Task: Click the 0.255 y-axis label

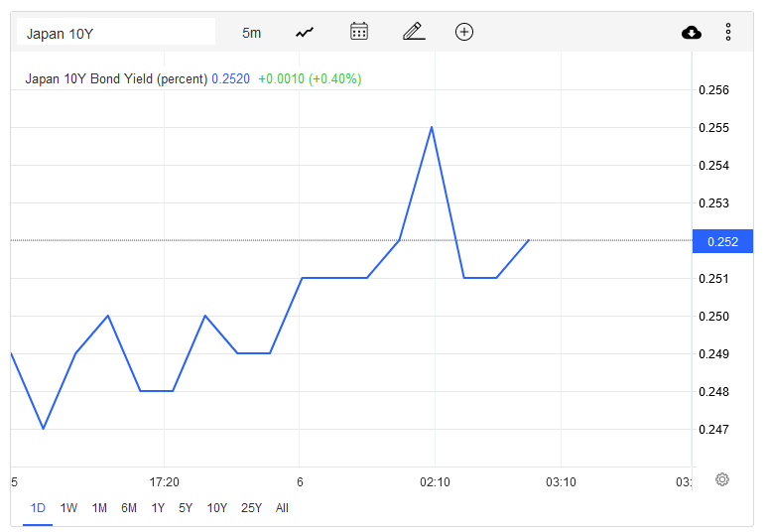Action: 713,128
